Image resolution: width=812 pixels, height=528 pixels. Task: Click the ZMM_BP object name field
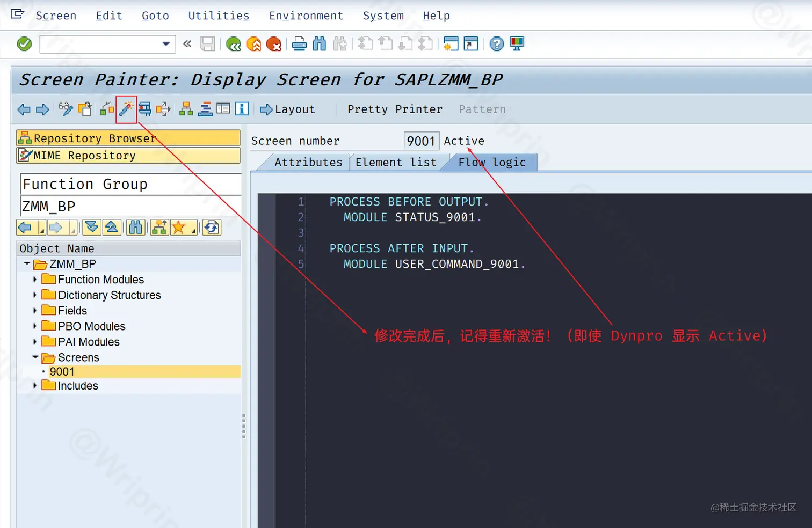point(131,206)
